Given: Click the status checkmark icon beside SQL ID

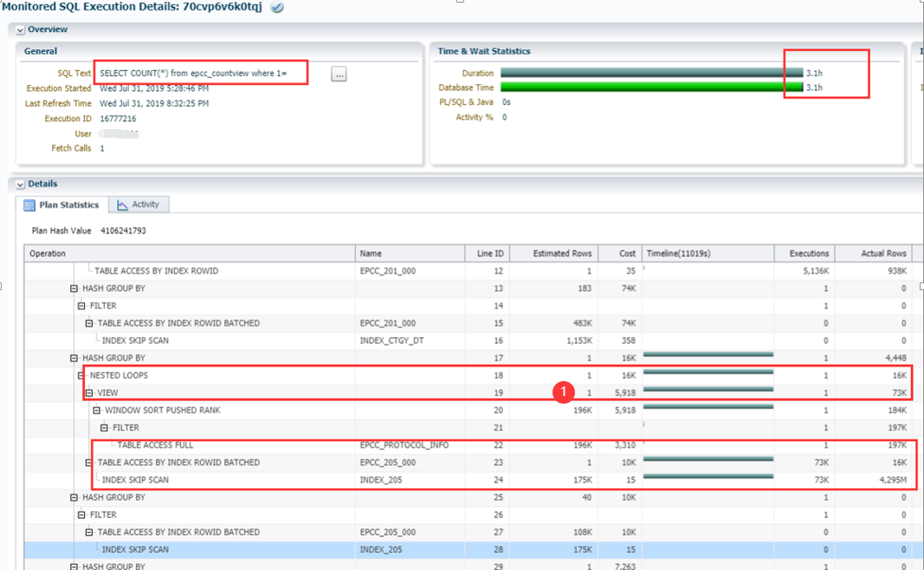Looking at the screenshot, I should tap(277, 7).
